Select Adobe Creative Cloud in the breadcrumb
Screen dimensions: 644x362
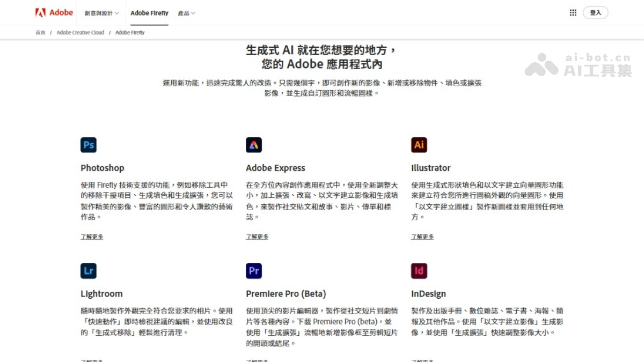point(80,32)
